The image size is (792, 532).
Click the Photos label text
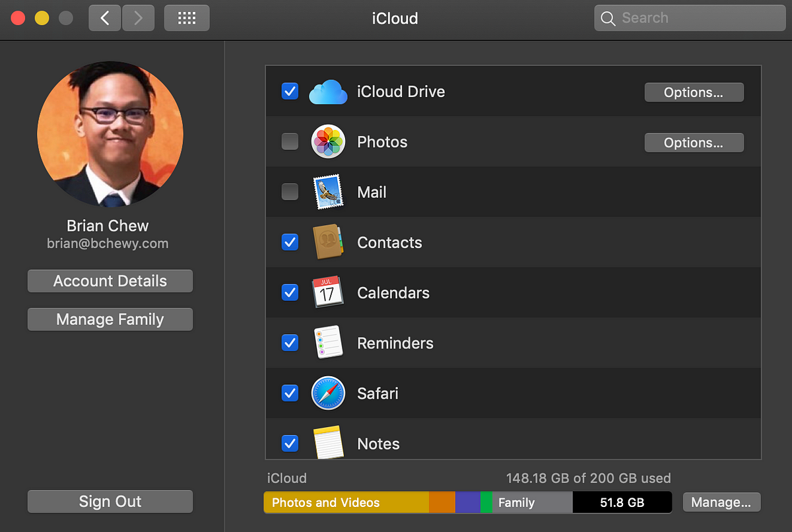pos(382,142)
